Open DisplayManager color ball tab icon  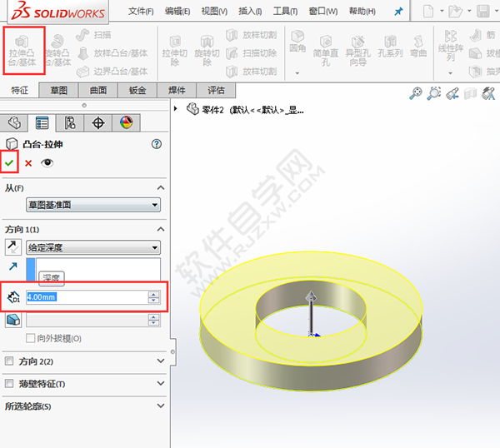pos(127,122)
